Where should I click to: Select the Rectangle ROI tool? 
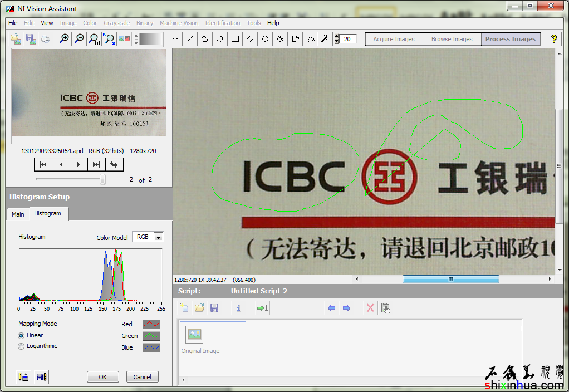coord(236,39)
